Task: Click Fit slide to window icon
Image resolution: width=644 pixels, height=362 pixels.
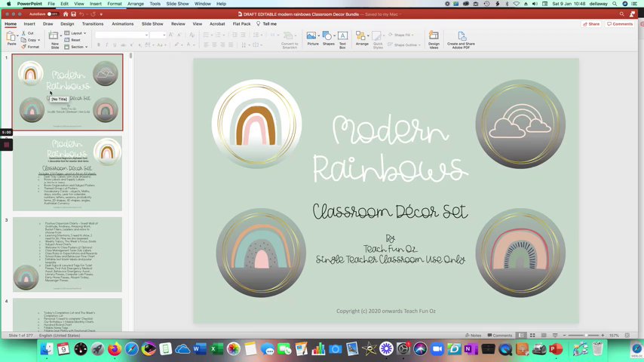Action: 627,336
